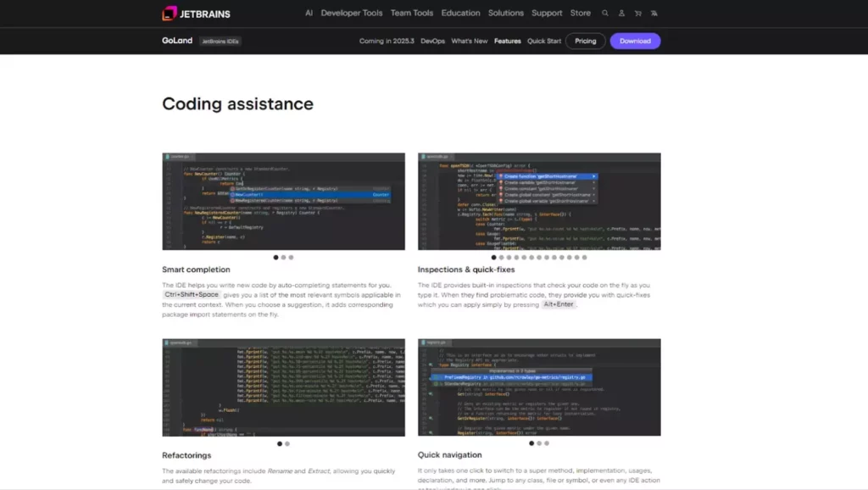Click the Pricing button
This screenshot has width=868, height=490.
[x=585, y=41]
